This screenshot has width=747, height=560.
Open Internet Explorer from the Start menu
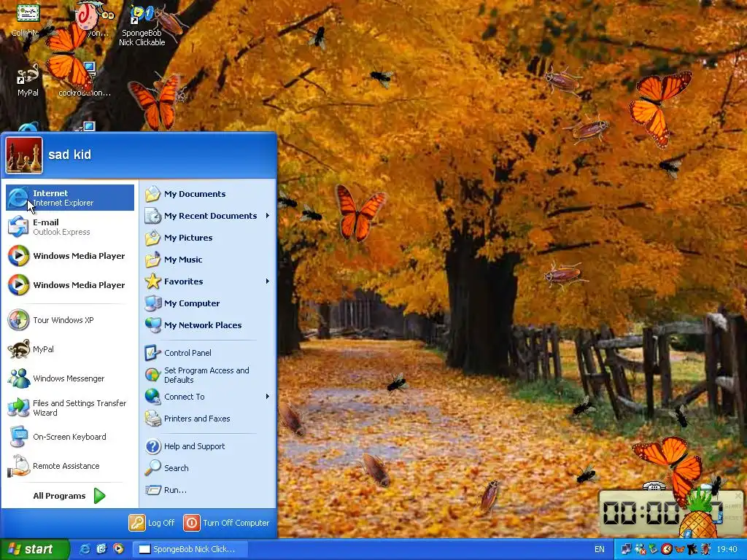tap(70, 198)
